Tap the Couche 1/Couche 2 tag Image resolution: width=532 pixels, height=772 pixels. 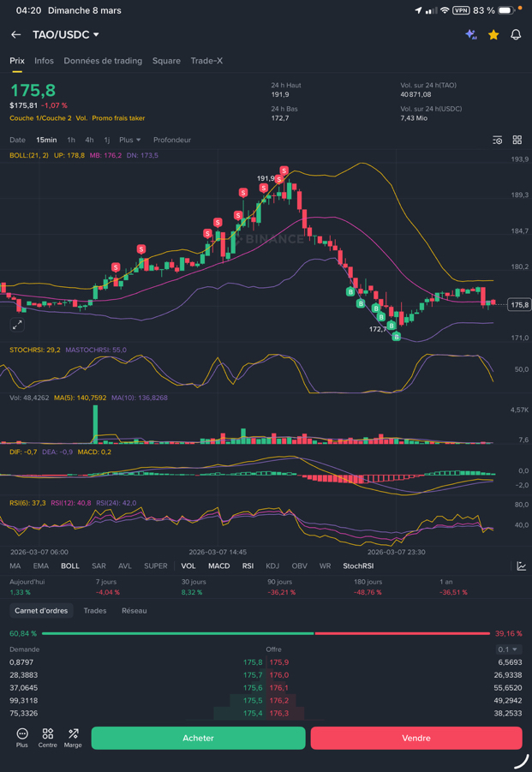[40, 118]
